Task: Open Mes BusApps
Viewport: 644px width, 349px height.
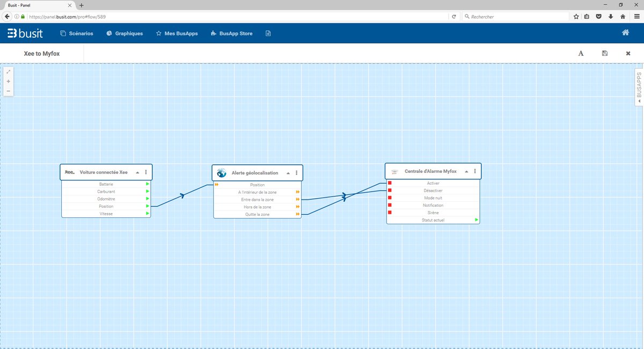Action: pos(177,33)
